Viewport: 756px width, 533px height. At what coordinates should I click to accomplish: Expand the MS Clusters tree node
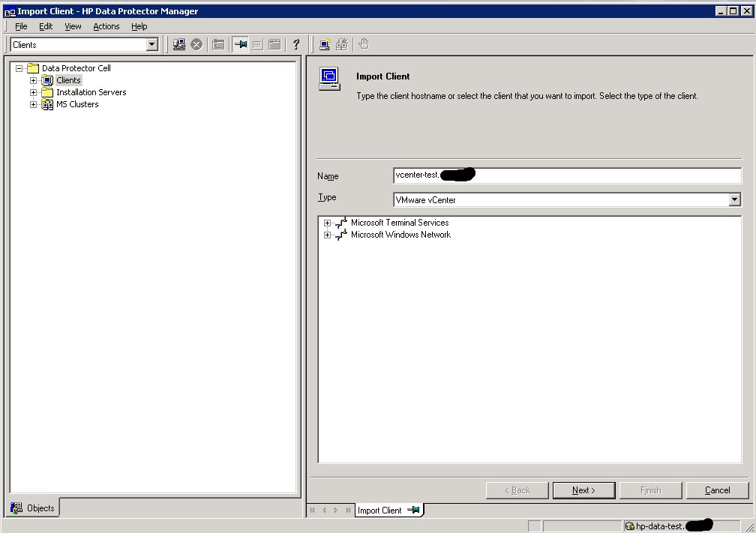click(x=33, y=105)
